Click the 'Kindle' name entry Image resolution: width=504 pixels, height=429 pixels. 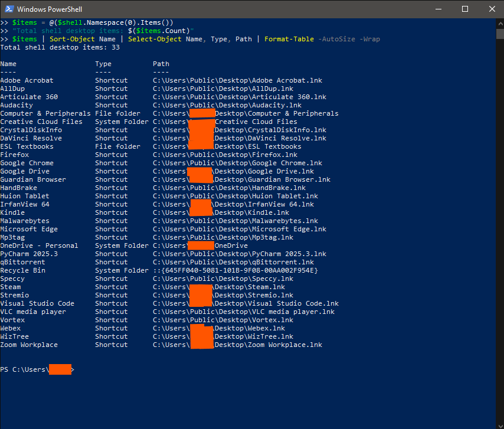12,213
